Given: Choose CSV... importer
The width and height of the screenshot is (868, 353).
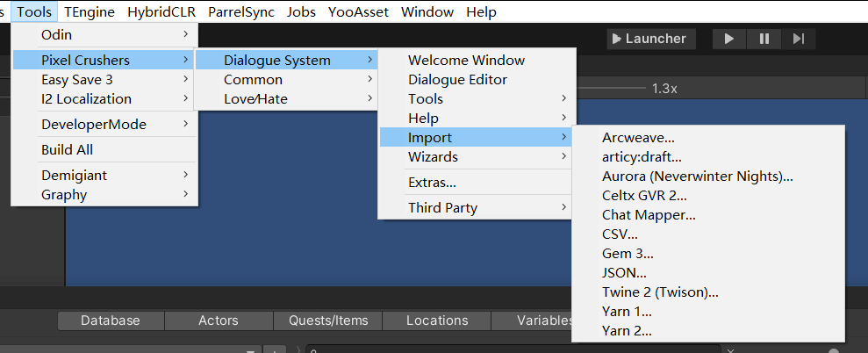Looking at the screenshot, I should click(708, 234).
